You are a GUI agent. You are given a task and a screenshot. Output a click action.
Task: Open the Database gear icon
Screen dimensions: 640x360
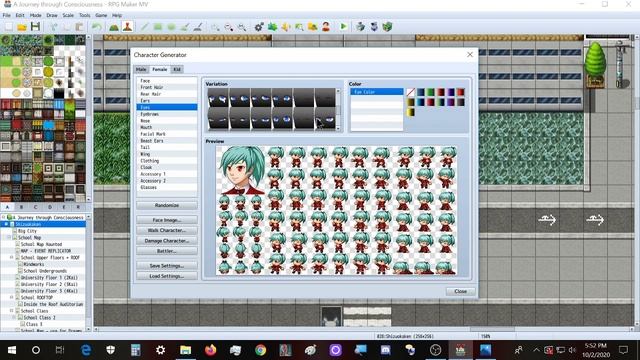pos(259,27)
